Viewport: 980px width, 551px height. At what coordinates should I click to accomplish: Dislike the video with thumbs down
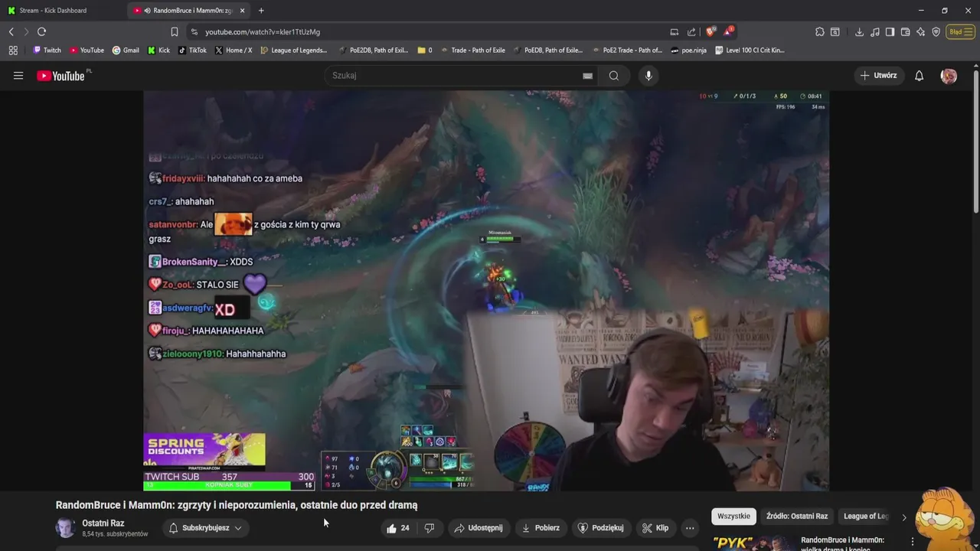coord(430,528)
